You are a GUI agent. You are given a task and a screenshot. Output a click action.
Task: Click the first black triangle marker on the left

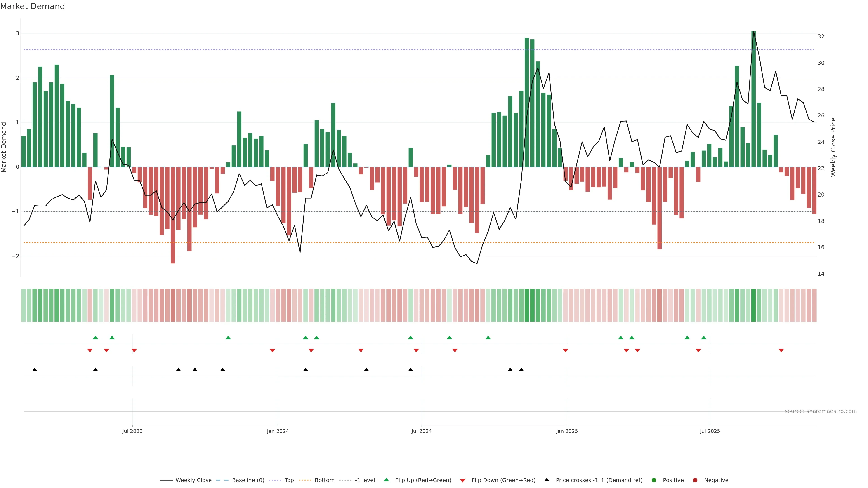[34, 370]
